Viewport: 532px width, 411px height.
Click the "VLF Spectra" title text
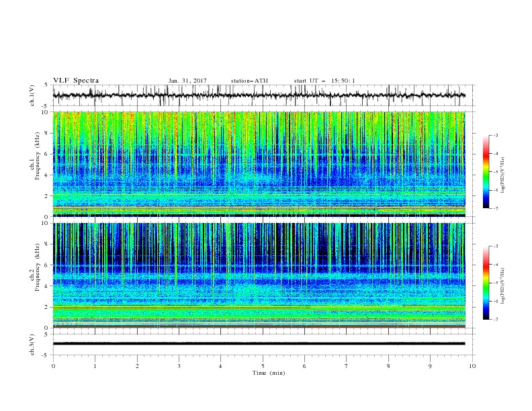click(x=76, y=81)
